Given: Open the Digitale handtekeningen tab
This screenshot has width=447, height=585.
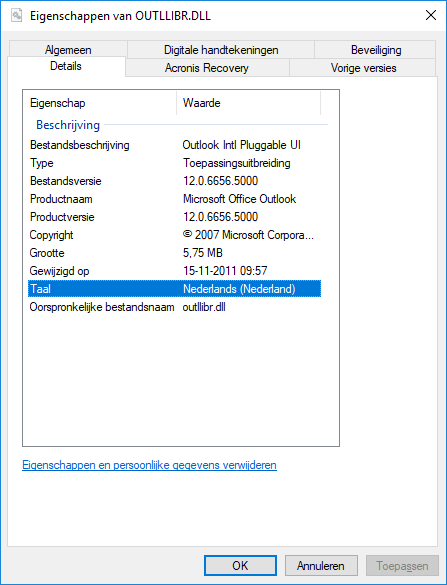Looking at the screenshot, I should [x=221, y=50].
